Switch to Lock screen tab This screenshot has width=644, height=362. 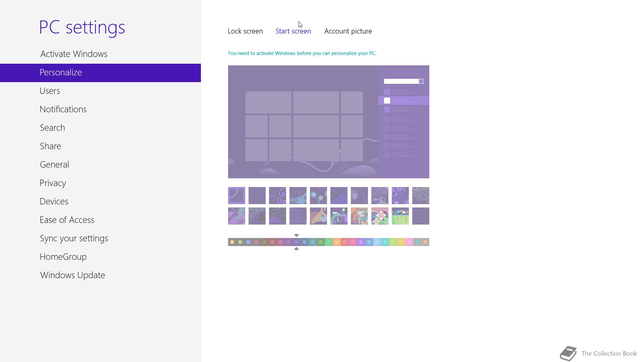tap(245, 31)
